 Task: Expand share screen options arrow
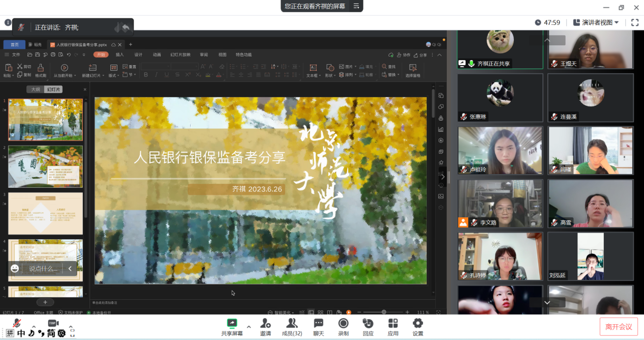click(x=249, y=327)
